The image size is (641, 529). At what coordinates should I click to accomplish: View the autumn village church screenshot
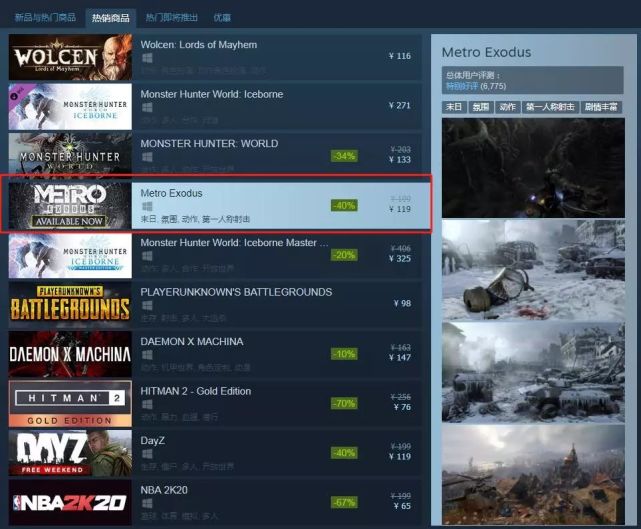coord(533,475)
